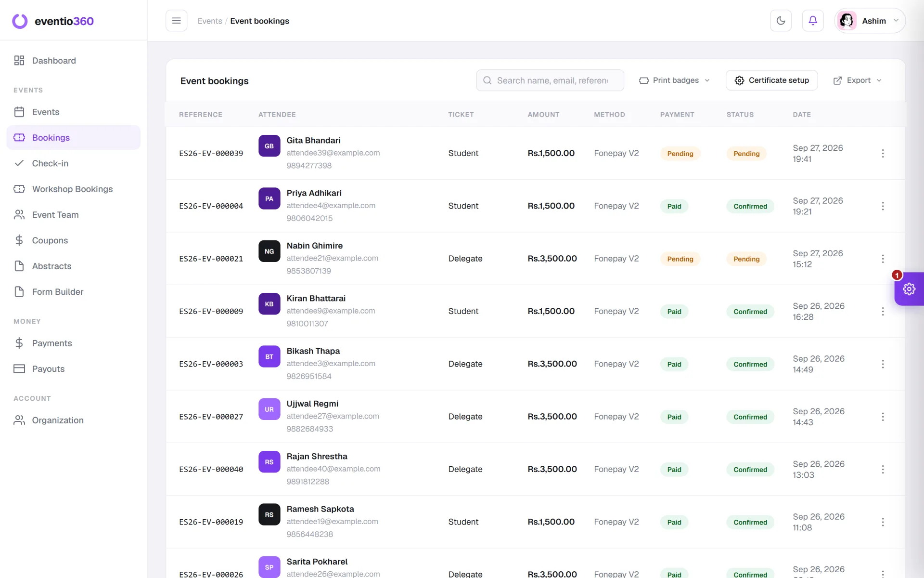The width and height of the screenshot is (924, 578).
Task: Click the Organization users icon
Action: pos(19,420)
